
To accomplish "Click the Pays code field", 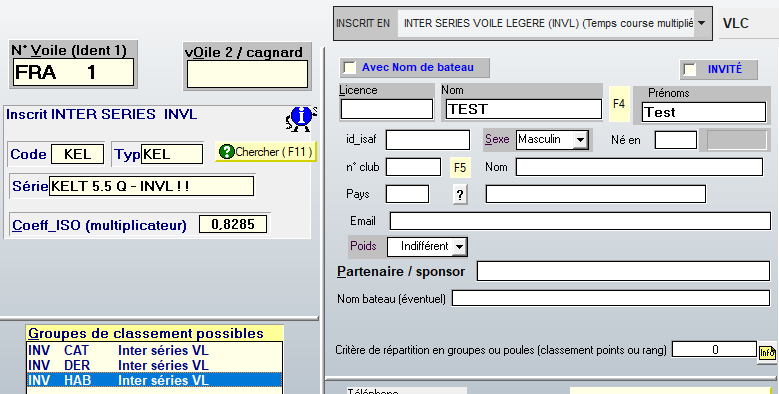I will tap(407, 194).
